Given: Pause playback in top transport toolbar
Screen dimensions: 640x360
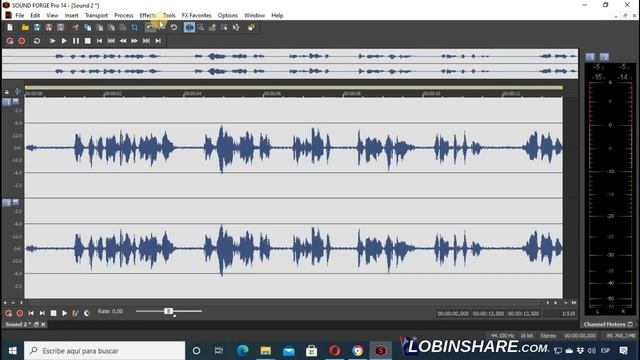Looking at the screenshot, I should 76,41.
